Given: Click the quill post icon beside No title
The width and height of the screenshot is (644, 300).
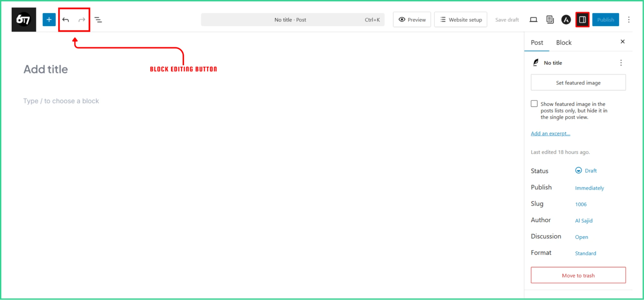Looking at the screenshot, I should (x=536, y=63).
